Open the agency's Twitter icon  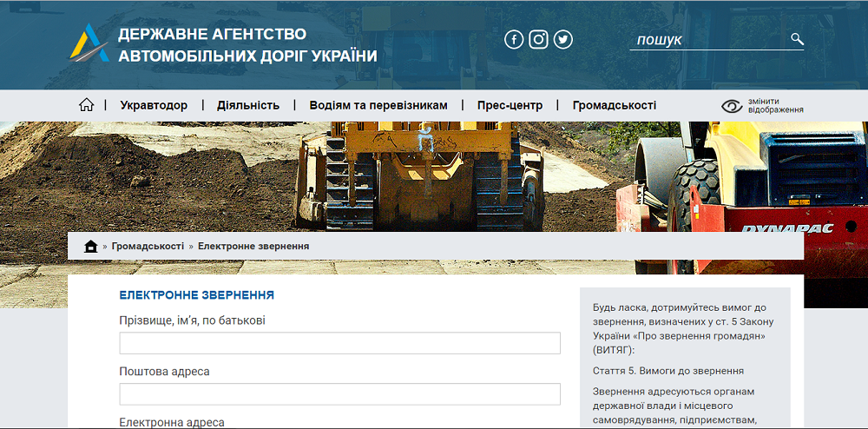pos(563,39)
